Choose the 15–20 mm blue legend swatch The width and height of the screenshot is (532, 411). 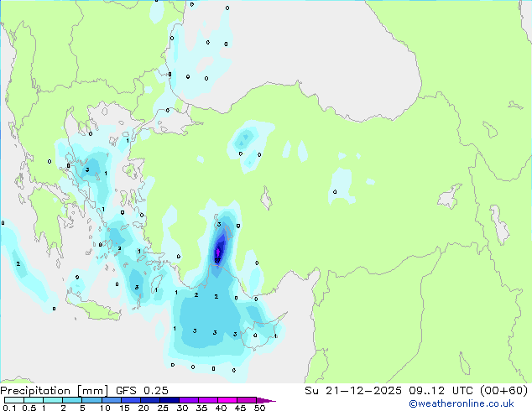[x=130, y=400]
